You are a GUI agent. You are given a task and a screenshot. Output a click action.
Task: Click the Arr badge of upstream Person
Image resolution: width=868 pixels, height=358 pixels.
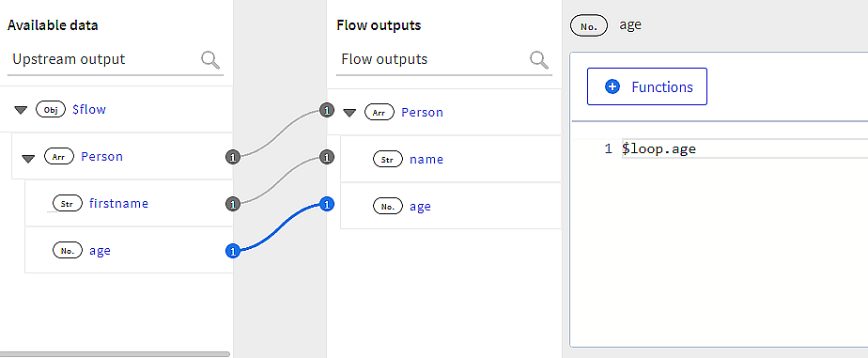pyautogui.click(x=58, y=157)
